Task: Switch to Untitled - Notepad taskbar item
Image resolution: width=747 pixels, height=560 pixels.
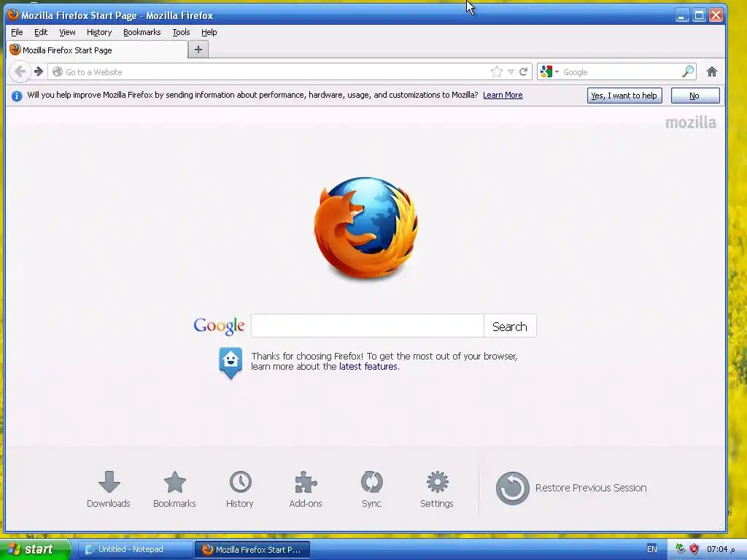Action: coord(135,550)
